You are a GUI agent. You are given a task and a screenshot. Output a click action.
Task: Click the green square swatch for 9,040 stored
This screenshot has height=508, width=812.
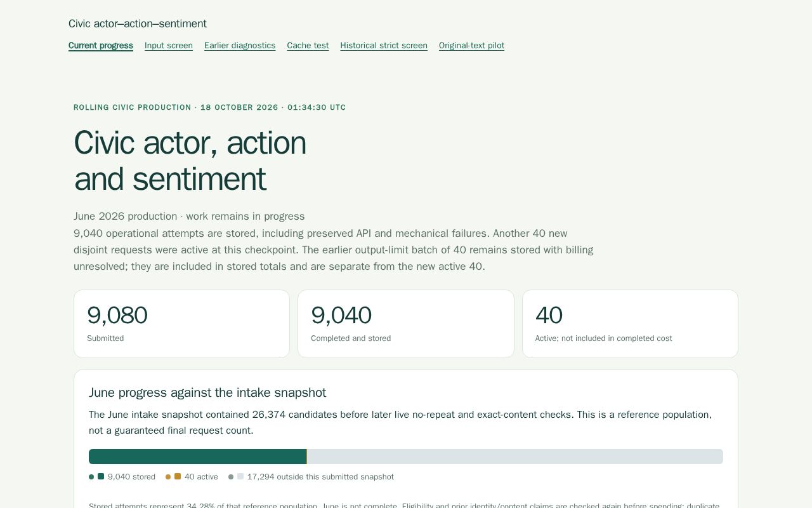click(101, 476)
